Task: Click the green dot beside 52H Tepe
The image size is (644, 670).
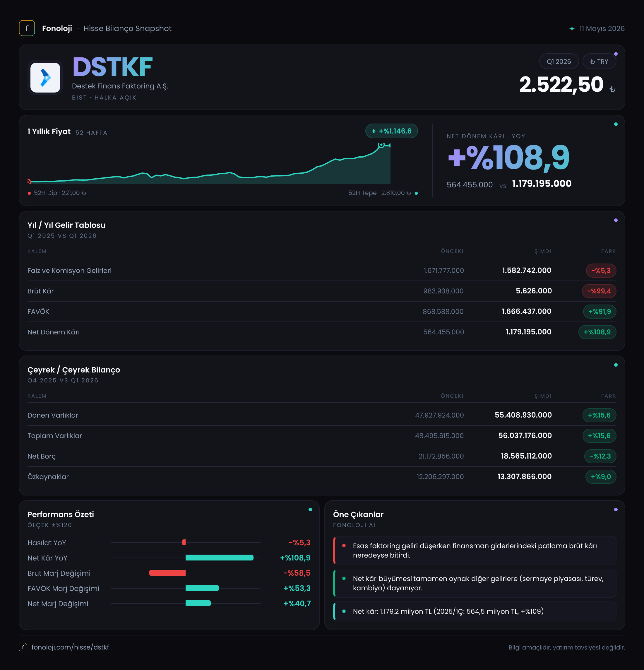Action: [416, 194]
